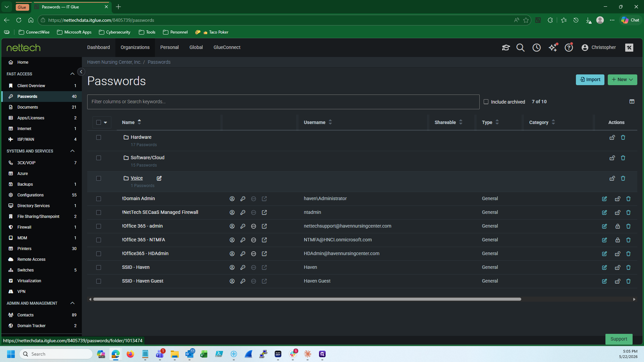Open Organizations tab
This screenshot has width=644, height=362.
click(x=135, y=47)
